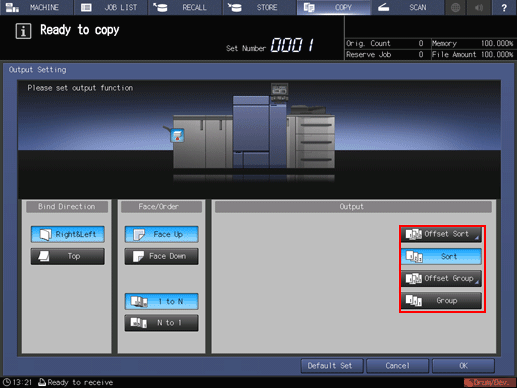Screen dimensions: 517x388
Task: Choose Face Down output
Action: (162, 256)
